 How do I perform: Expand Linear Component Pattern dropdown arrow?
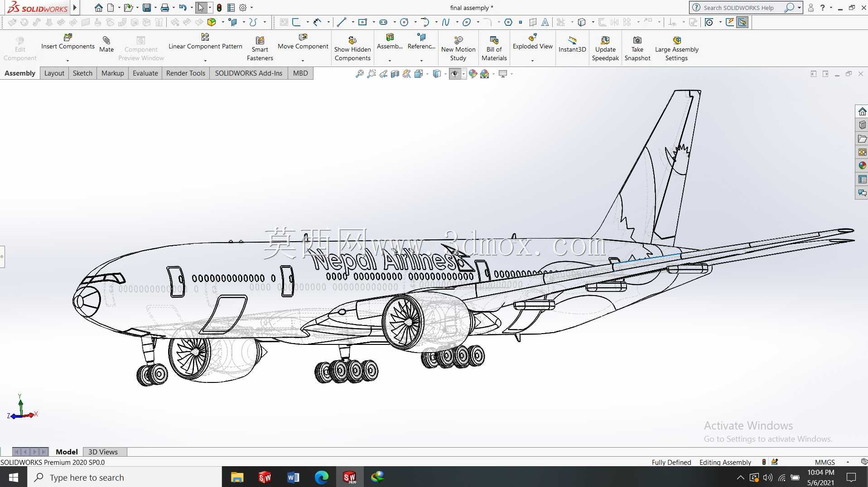click(x=205, y=61)
